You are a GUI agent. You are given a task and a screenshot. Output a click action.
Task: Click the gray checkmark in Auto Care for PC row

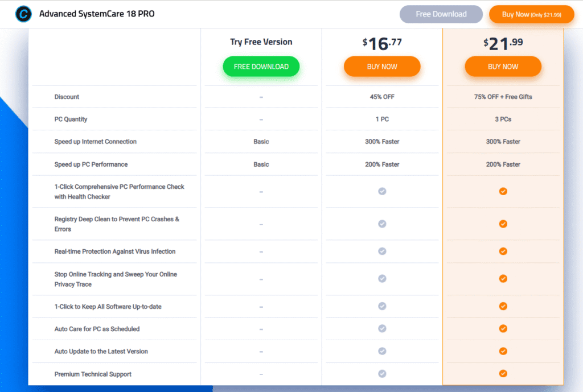(382, 328)
